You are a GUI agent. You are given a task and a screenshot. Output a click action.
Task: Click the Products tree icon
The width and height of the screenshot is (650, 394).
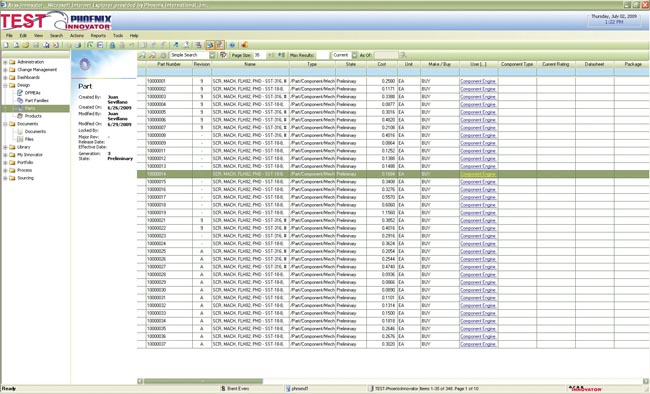pos(20,116)
